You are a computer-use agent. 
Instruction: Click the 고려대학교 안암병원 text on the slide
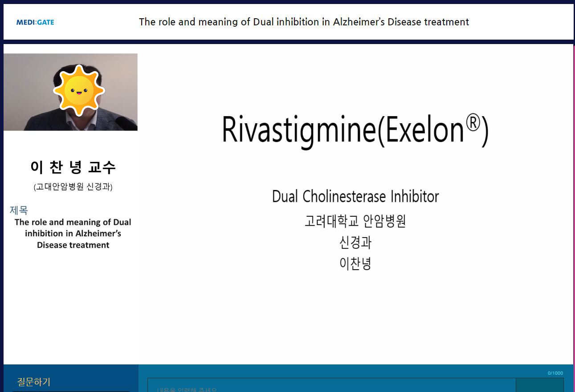[355, 221]
